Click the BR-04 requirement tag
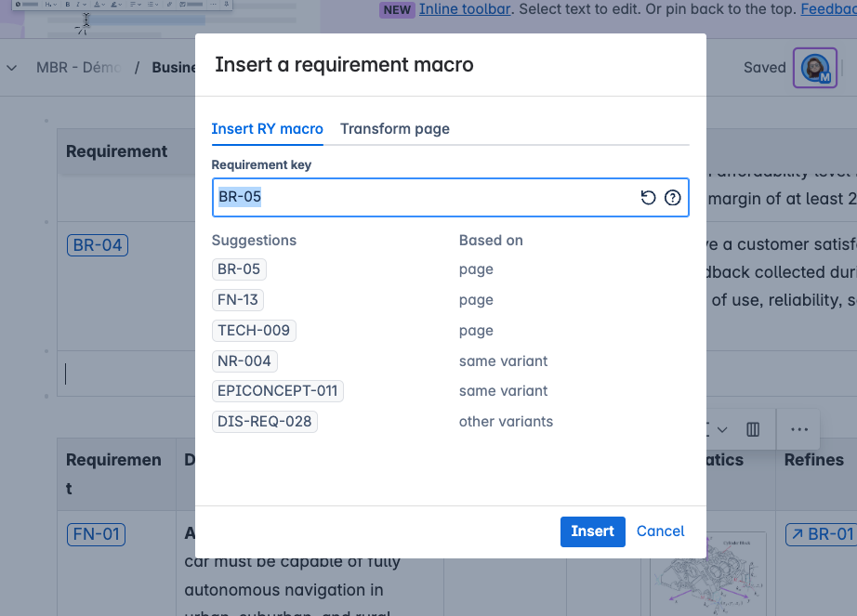The height and width of the screenshot is (616, 857). coord(98,245)
